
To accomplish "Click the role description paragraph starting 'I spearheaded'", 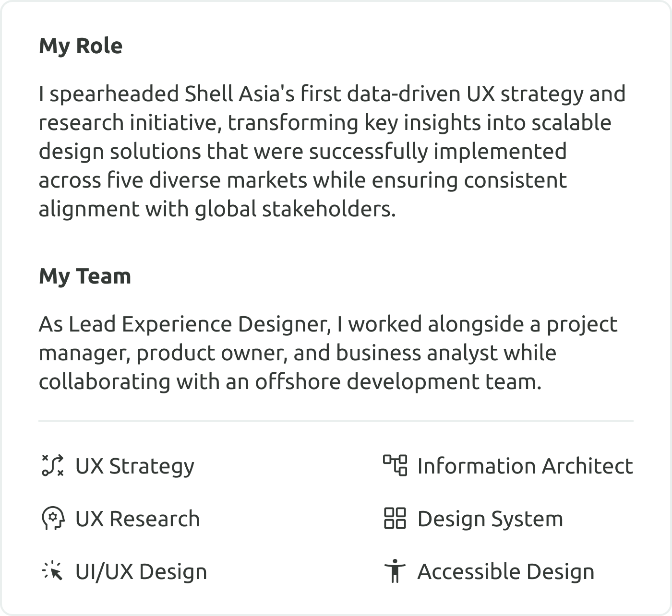I will (331, 151).
